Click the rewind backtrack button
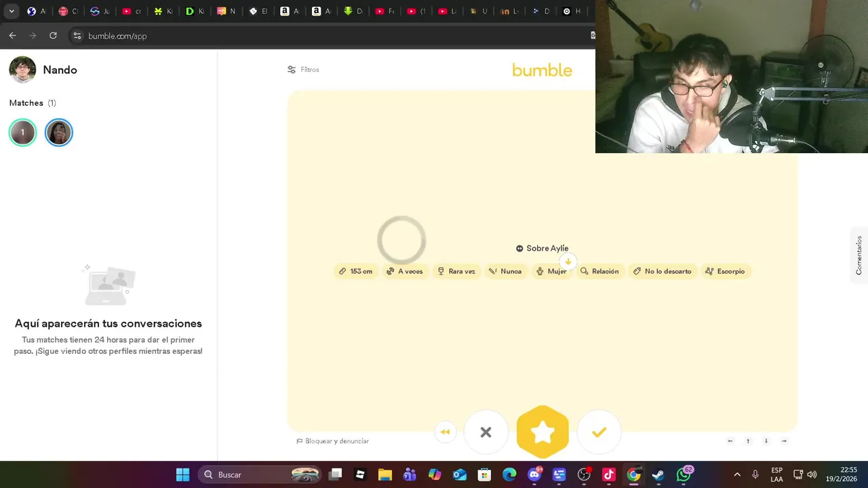 [x=445, y=432]
